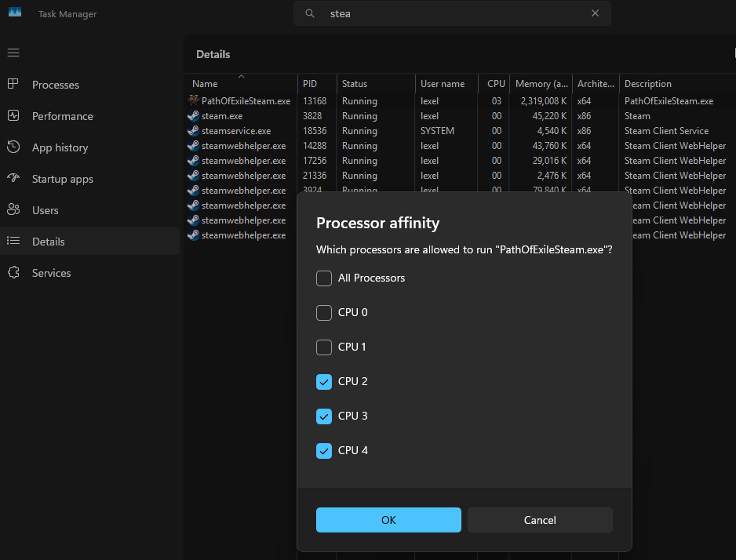Screen dimensions: 736x560
Task: Click the steamservice.exe process icon
Action: [193, 130]
